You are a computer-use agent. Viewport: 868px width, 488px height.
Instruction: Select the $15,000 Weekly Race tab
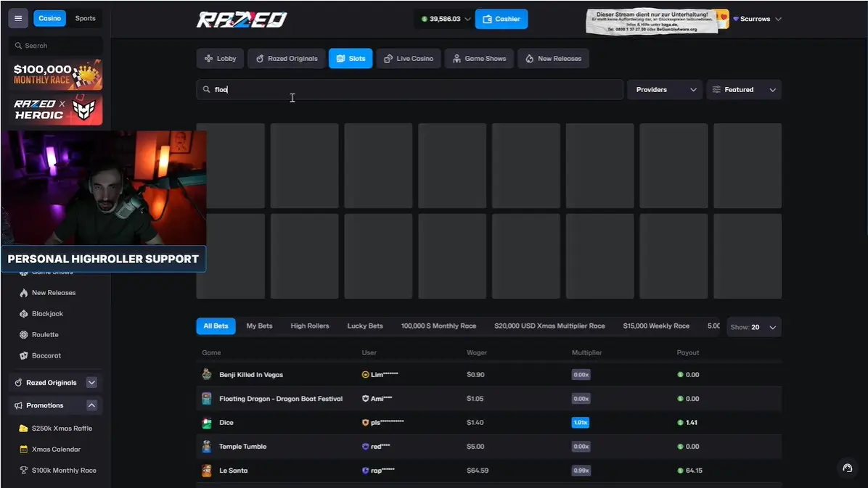click(656, 326)
